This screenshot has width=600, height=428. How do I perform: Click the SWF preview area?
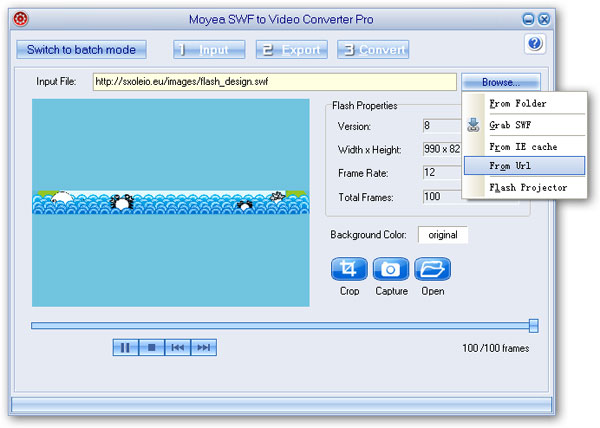(x=171, y=203)
